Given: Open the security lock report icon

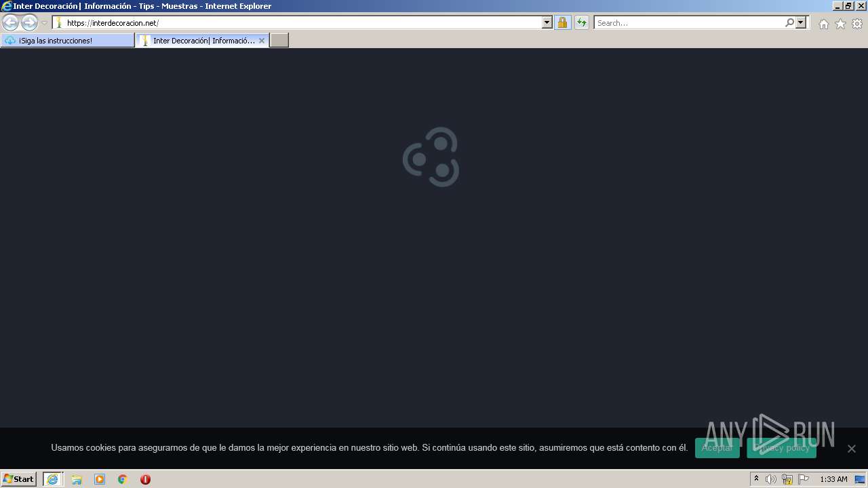Looking at the screenshot, I should [562, 23].
